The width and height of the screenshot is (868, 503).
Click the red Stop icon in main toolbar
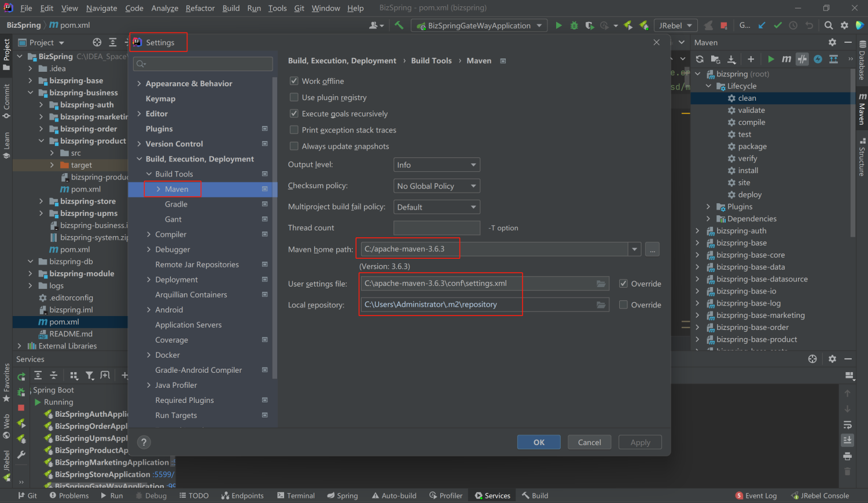point(723,25)
